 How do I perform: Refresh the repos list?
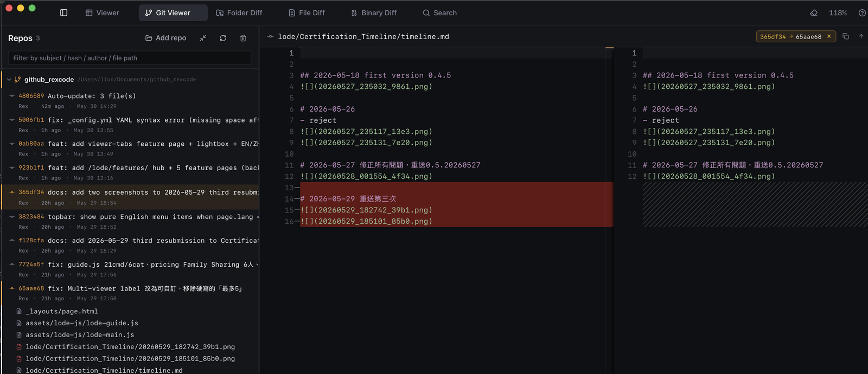tap(223, 38)
